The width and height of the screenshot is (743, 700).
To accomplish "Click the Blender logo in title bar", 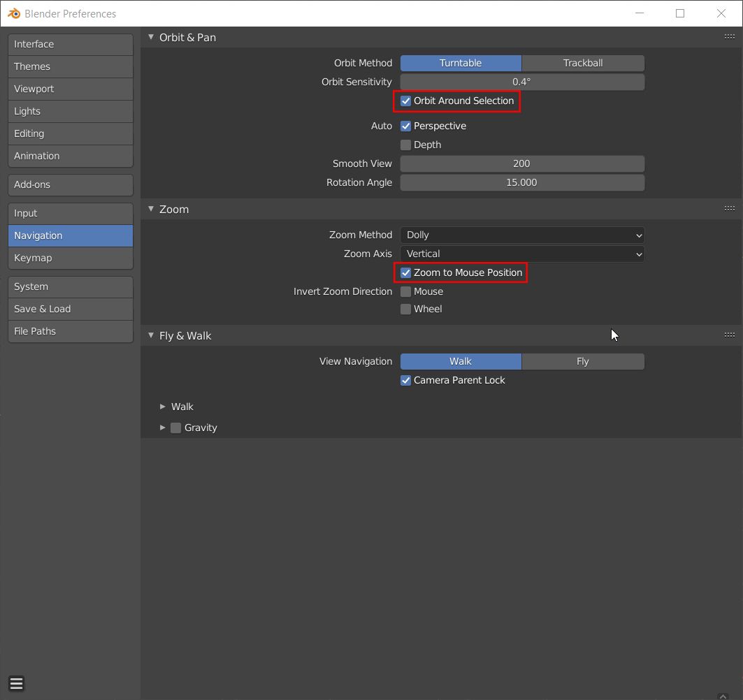I will [x=14, y=14].
